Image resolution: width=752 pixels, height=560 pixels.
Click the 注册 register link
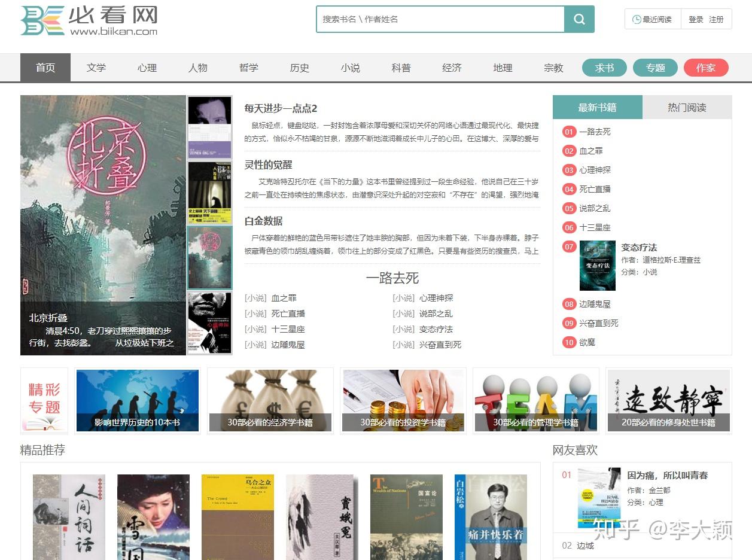(x=716, y=19)
